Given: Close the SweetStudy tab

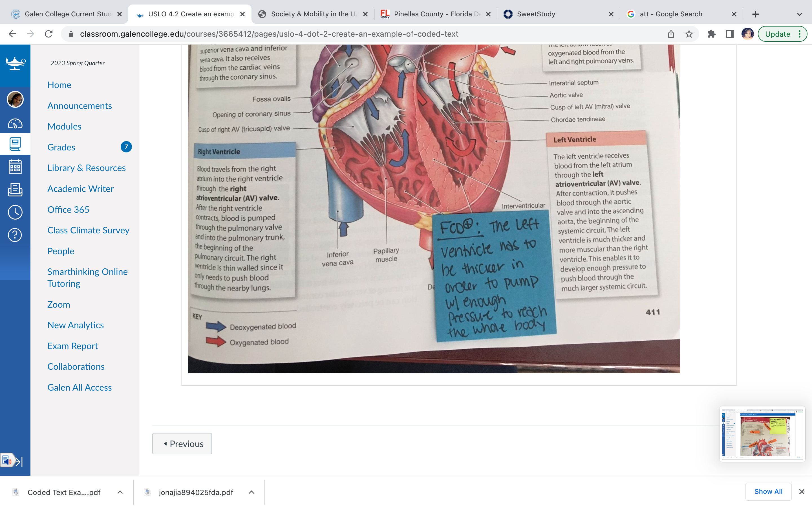Looking at the screenshot, I should coord(611,14).
